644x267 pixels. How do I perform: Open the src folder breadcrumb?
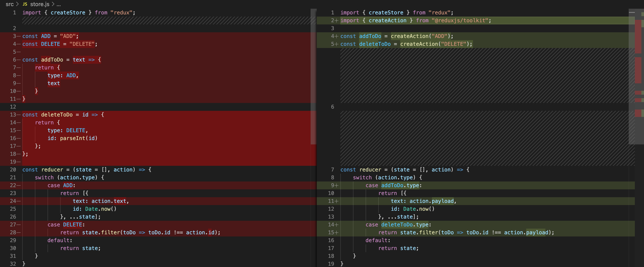[x=10, y=4]
